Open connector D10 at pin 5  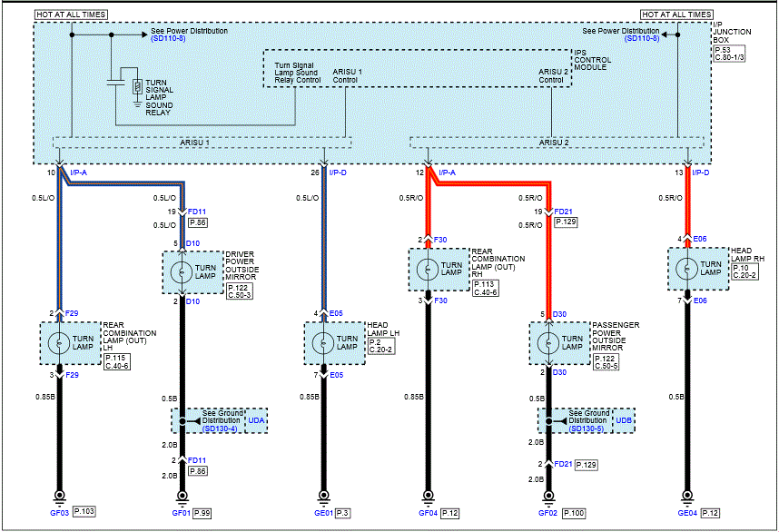192,243
